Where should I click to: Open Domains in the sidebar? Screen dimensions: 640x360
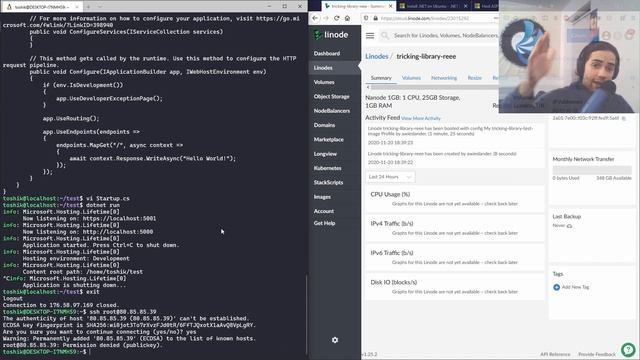[324, 125]
